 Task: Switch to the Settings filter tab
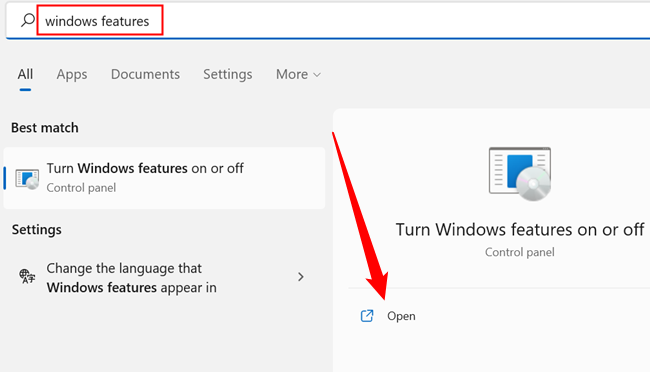pos(228,74)
